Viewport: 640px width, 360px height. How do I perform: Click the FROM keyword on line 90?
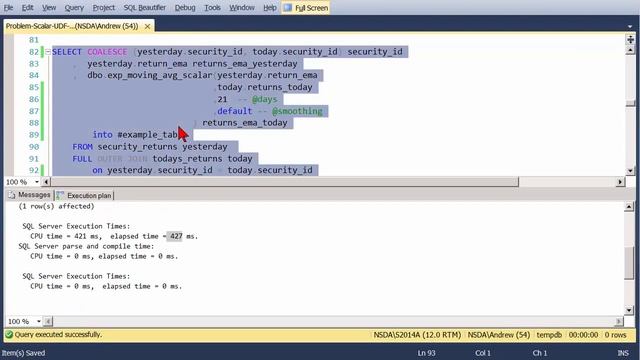tap(82, 147)
